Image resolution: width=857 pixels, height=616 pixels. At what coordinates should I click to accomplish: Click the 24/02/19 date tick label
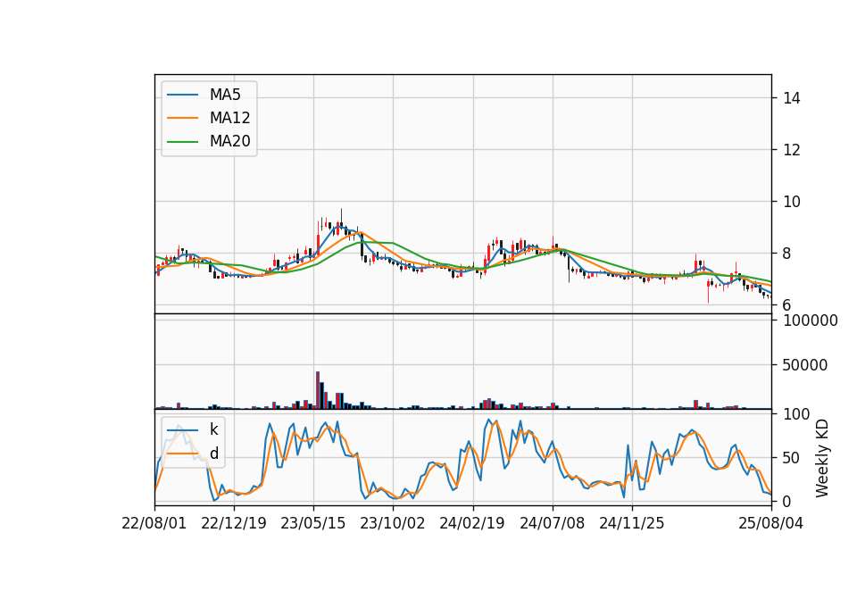click(472, 523)
